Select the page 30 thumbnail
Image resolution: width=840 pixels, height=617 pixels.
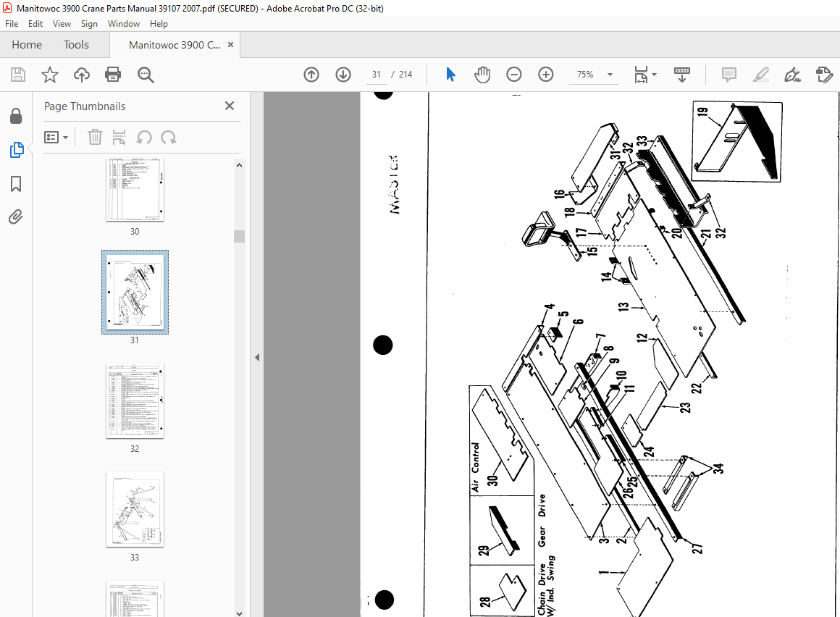pos(135,190)
